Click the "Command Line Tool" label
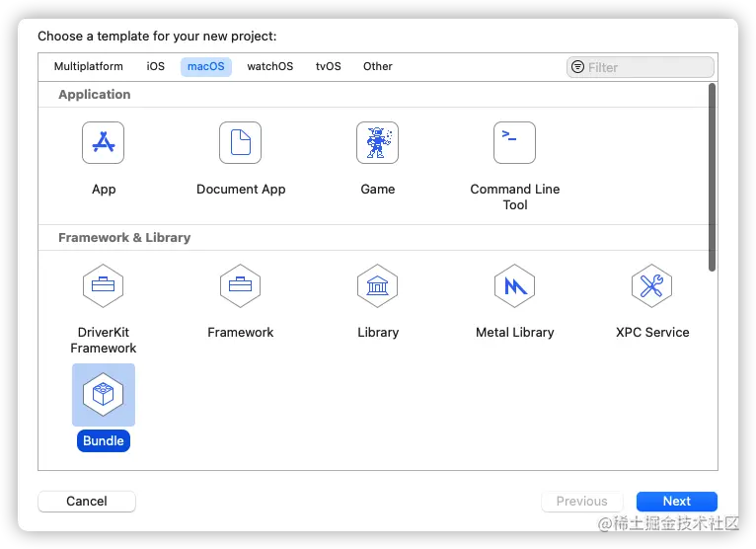 (515, 196)
